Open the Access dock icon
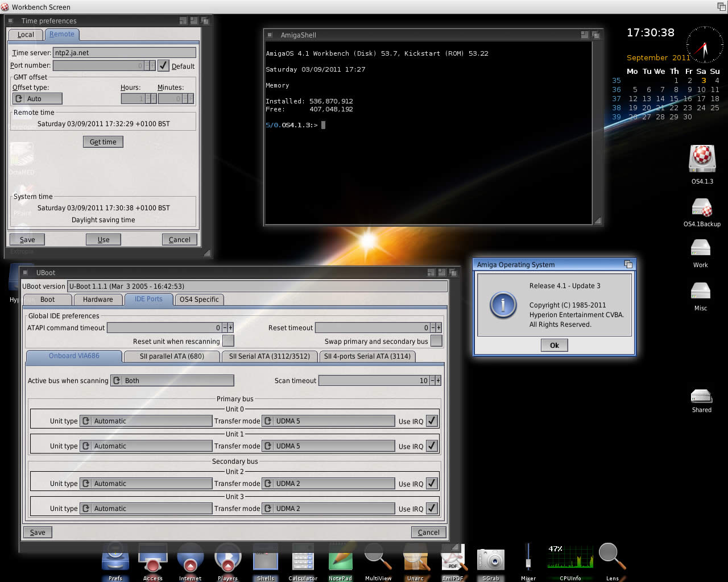Screen dimensions: 728x582 [x=152, y=558]
